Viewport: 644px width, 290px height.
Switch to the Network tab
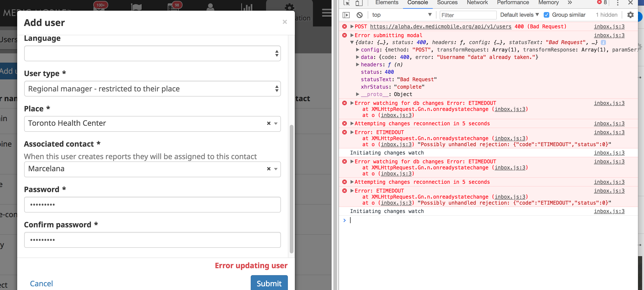[x=477, y=3]
